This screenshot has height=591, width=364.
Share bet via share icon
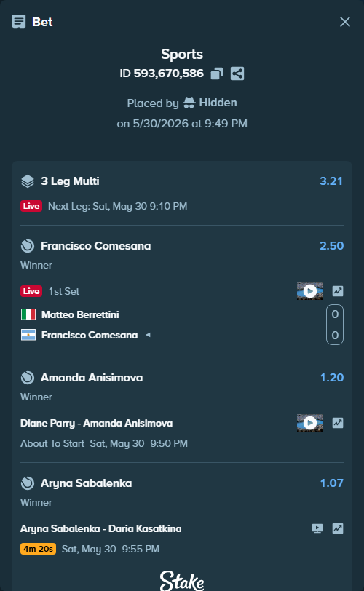pyautogui.click(x=237, y=74)
